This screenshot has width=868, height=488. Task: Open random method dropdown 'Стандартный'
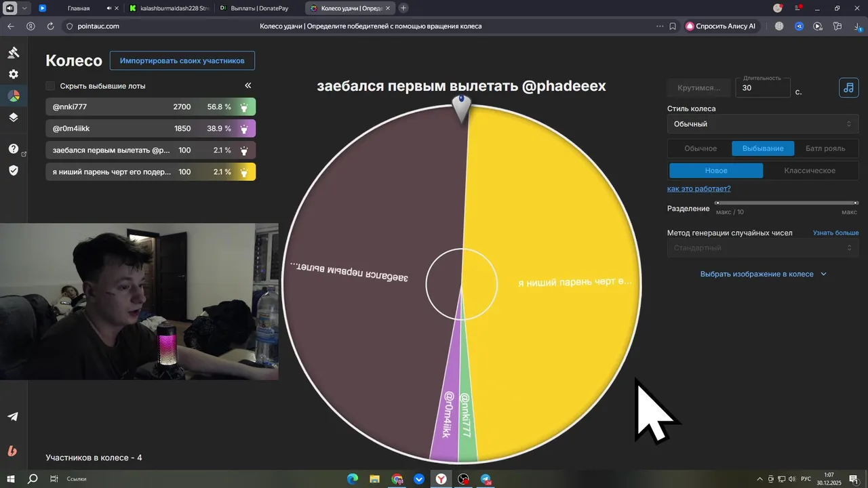tap(763, 248)
